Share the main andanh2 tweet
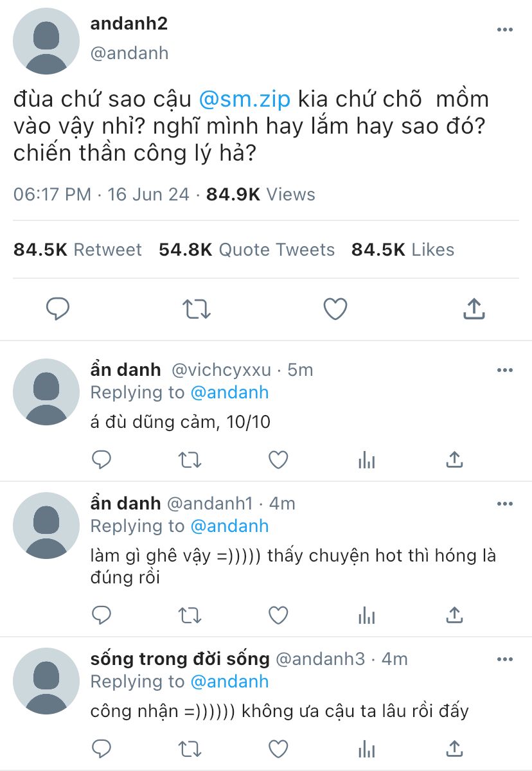The height and width of the screenshot is (771, 532). point(474,309)
